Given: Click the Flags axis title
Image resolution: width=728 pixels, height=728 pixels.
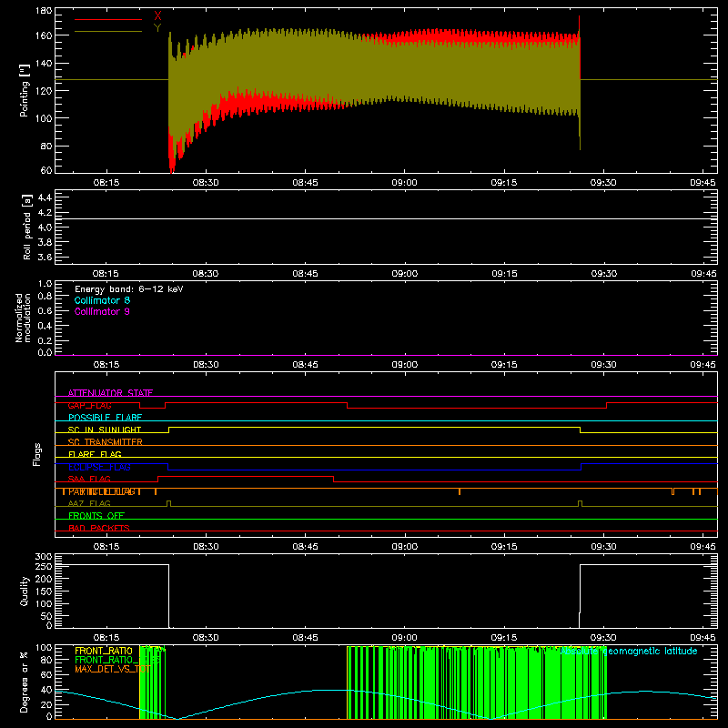Looking at the screenshot, I should click(x=36, y=454).
